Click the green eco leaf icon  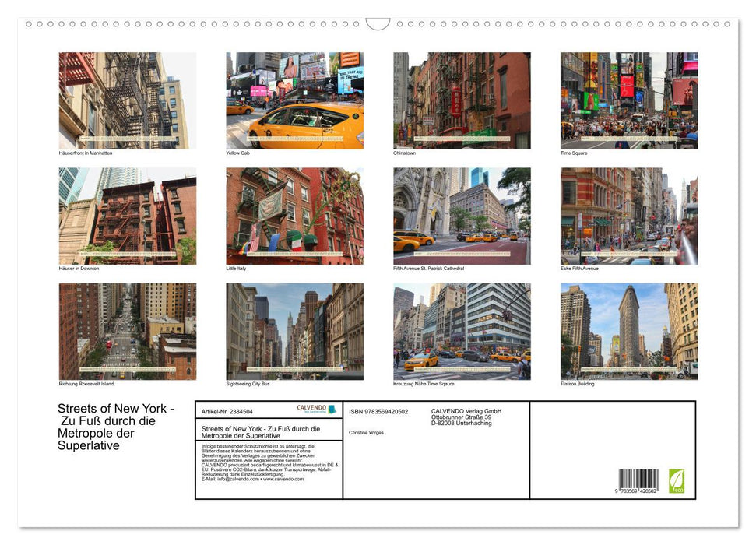(x=676, y=481)
